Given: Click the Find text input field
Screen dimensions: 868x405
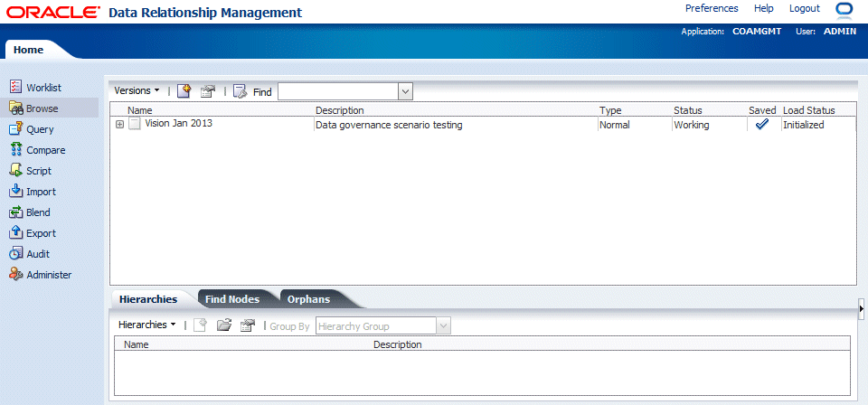Looking at the screenshot, I should [x=338, y=92].
